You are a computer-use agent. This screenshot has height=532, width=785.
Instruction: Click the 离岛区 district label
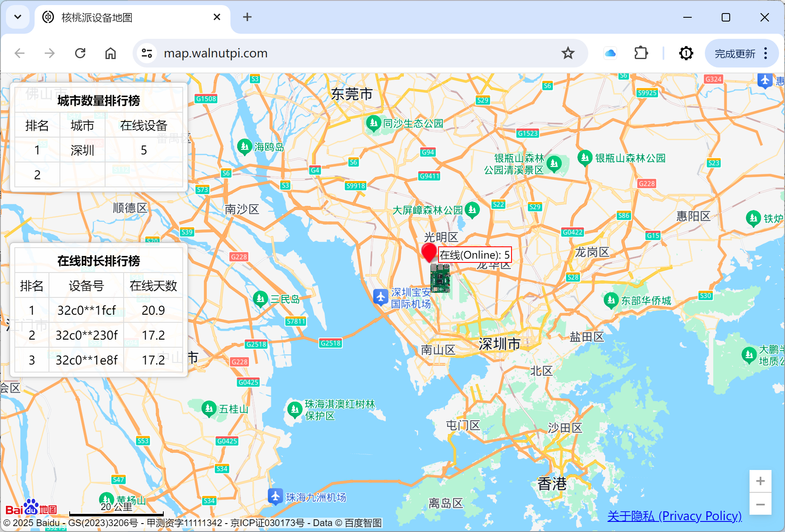tap(446, 503)
